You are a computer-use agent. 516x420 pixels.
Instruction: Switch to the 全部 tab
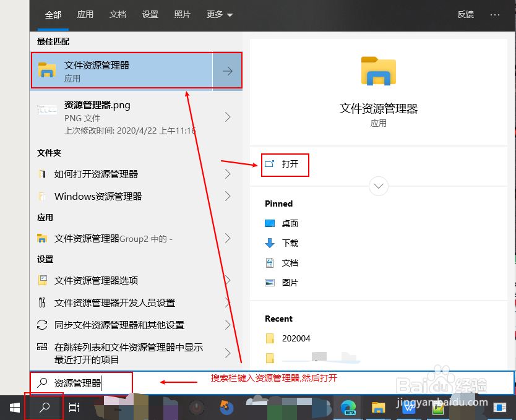(x=53, y=14)
